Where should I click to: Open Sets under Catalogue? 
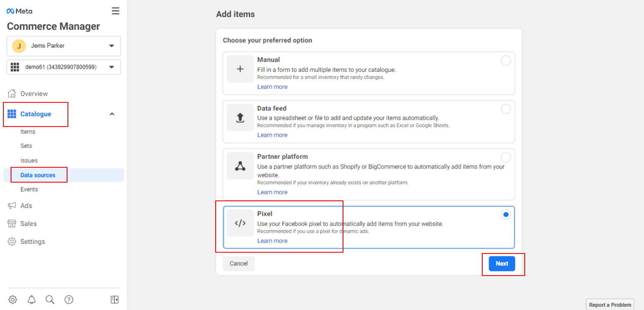26,146
